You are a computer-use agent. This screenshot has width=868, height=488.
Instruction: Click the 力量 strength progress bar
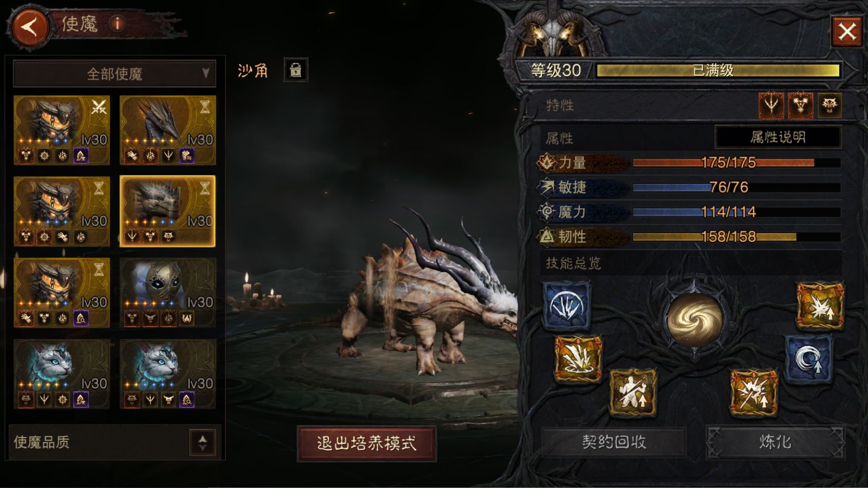click(x=736, y=163)
